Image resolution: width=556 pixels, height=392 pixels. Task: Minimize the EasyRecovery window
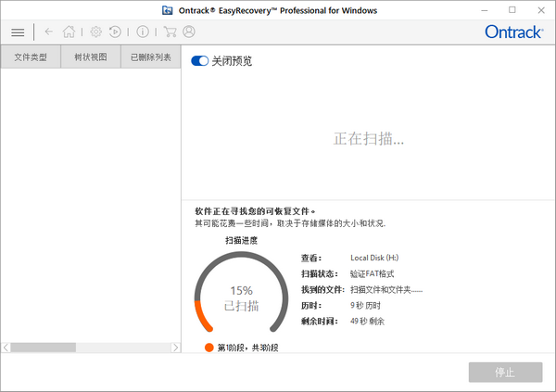point(485,10)
